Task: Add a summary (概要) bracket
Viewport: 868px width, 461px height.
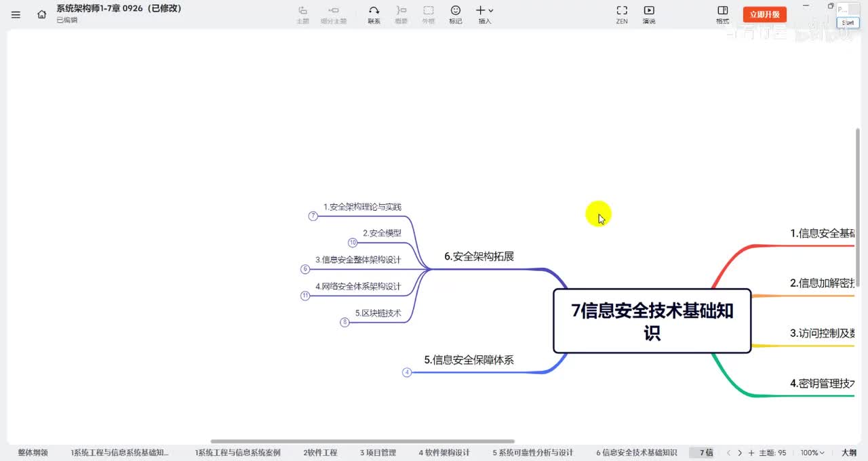Action: tap(401, 14)
